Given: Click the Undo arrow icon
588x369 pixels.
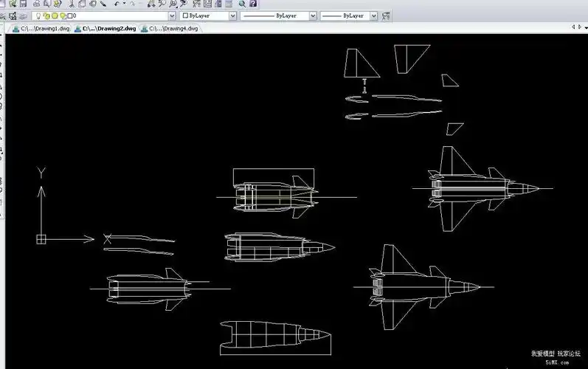Looking at the screenshot, I should pyautogui.click(x=117, y=4).
